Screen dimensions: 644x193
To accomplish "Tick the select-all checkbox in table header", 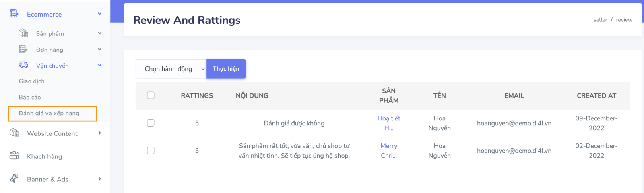I will tap(151, 95).
